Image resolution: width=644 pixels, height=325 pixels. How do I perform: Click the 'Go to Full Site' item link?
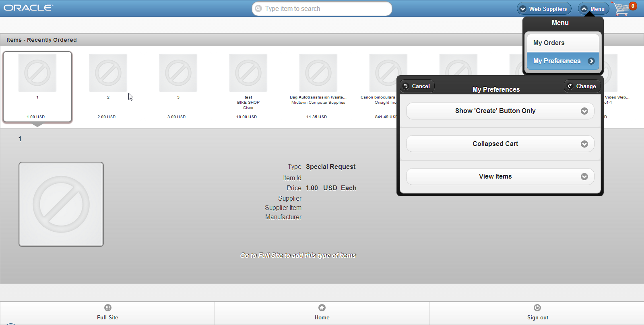click(x=298, y=255)
